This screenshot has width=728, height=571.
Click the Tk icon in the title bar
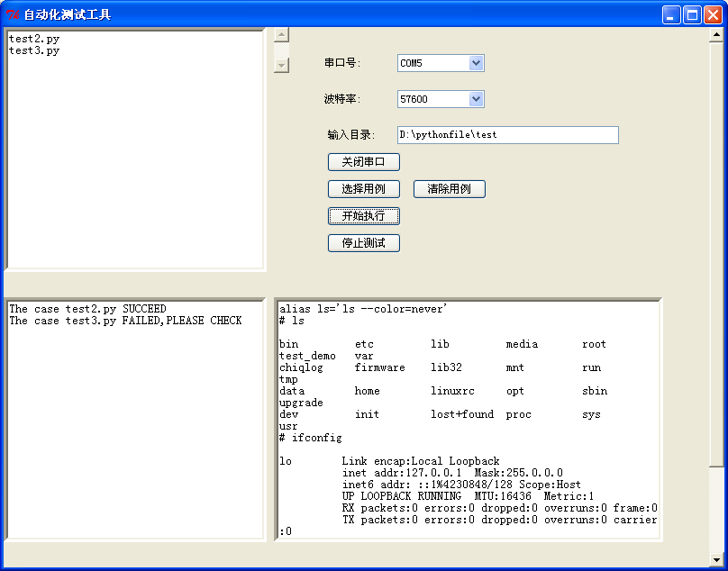13,14
